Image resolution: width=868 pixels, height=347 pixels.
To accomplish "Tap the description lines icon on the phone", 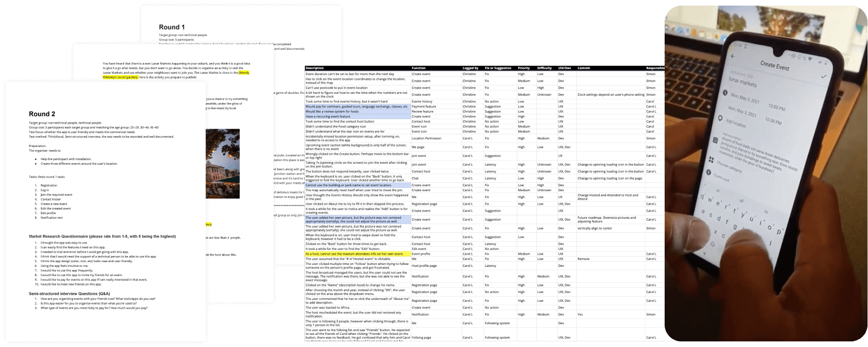I will tap(715, 140).
